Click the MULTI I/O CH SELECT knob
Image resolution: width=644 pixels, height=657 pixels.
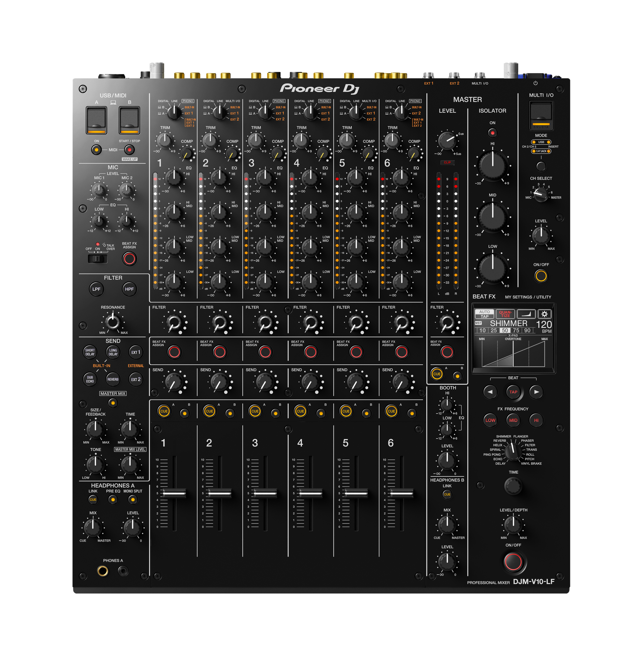(x=541, y=195)
